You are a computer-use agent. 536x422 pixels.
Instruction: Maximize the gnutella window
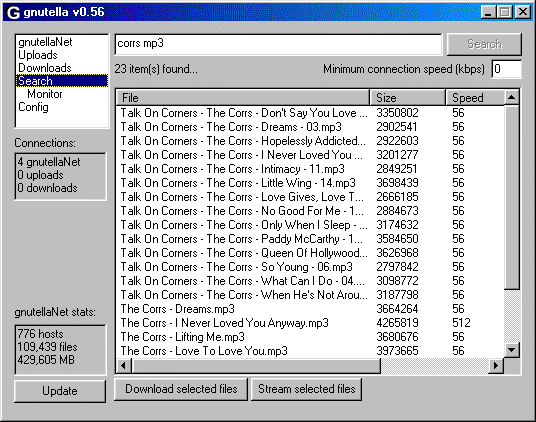click(504, 12)
